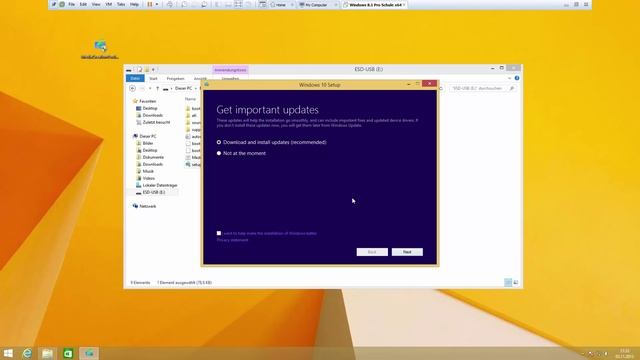Screen dimensions: 640x360
Task: Open File Explorer from the taskbar
Action: (x=47, y=353)
